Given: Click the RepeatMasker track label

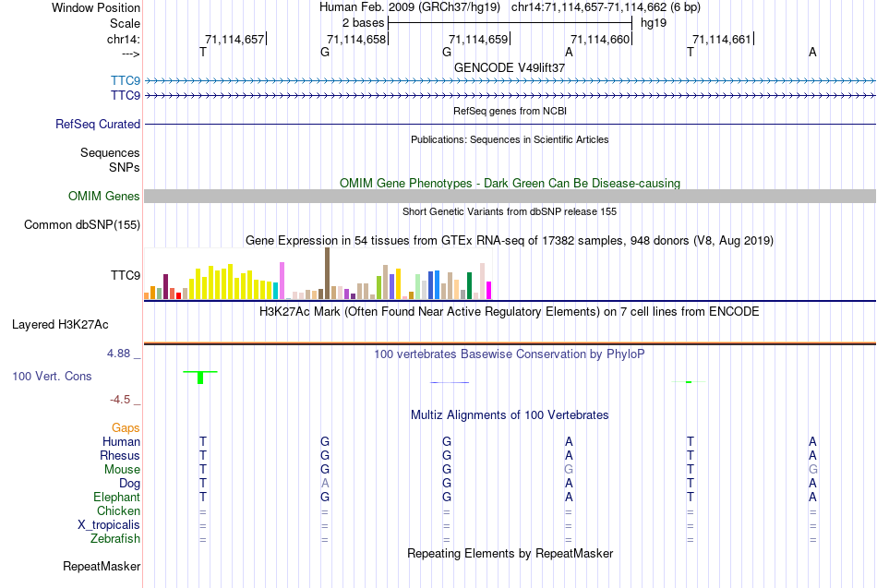Looking at the screenshot, I should (102, 566).
